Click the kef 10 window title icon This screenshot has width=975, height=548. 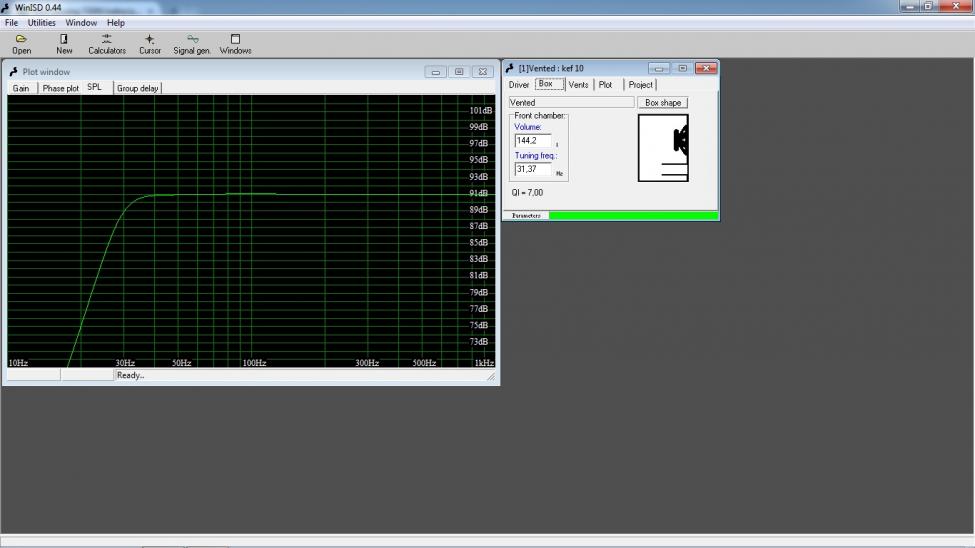pyautogui.click(x=509, y=68)
